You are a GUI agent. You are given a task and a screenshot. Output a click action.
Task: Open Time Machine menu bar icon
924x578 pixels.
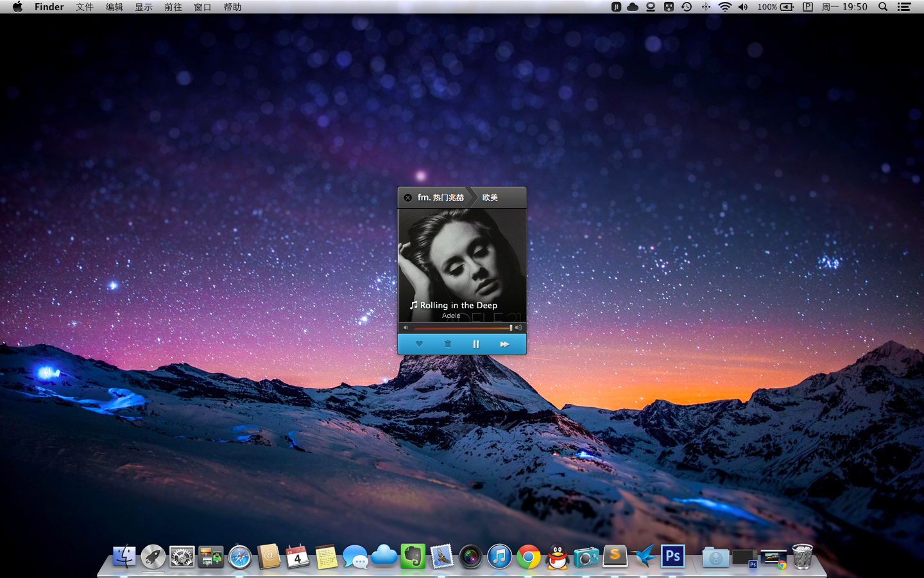click(687, 7)
